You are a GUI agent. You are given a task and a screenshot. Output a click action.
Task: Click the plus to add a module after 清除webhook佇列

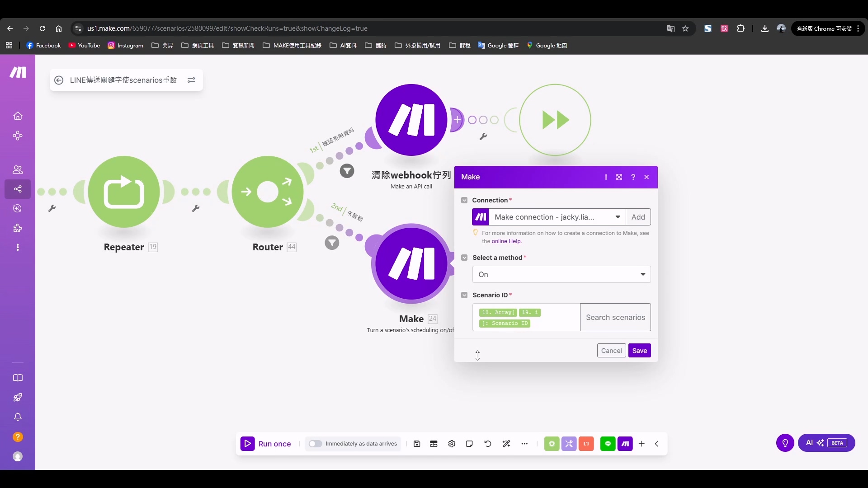(x=458, y=120)
